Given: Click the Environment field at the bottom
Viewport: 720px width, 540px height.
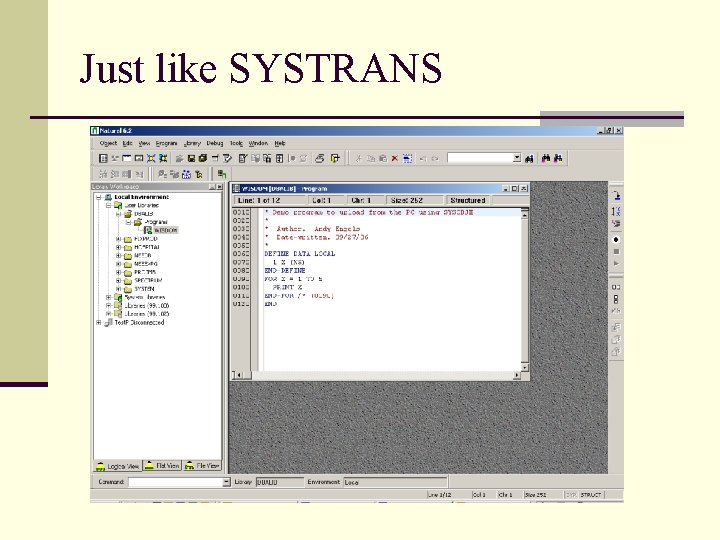Looking at the screenshot, I should [x=395, y=482].
